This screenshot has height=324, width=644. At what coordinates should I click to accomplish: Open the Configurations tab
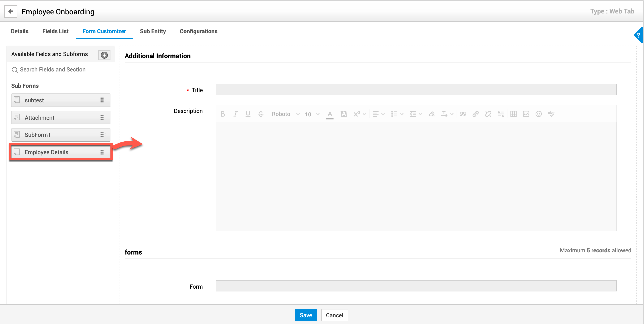pos(199,31)
